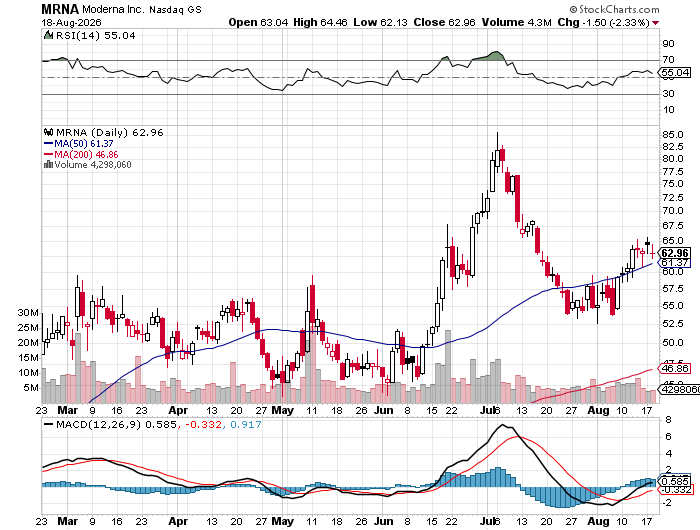Click the MA(200) 46.86 legend text
This screenshot has width=700, height=530.
click(x=86, y=154)
